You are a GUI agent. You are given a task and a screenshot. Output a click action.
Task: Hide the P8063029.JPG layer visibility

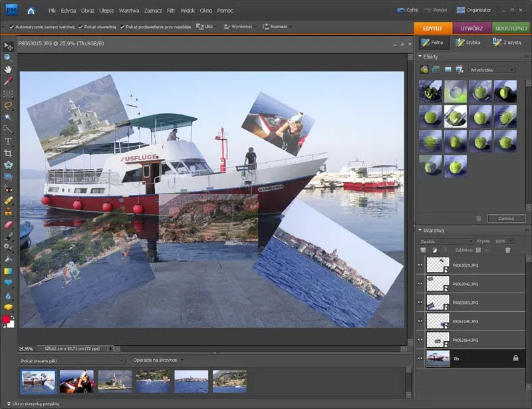click(x=422, y=264)
